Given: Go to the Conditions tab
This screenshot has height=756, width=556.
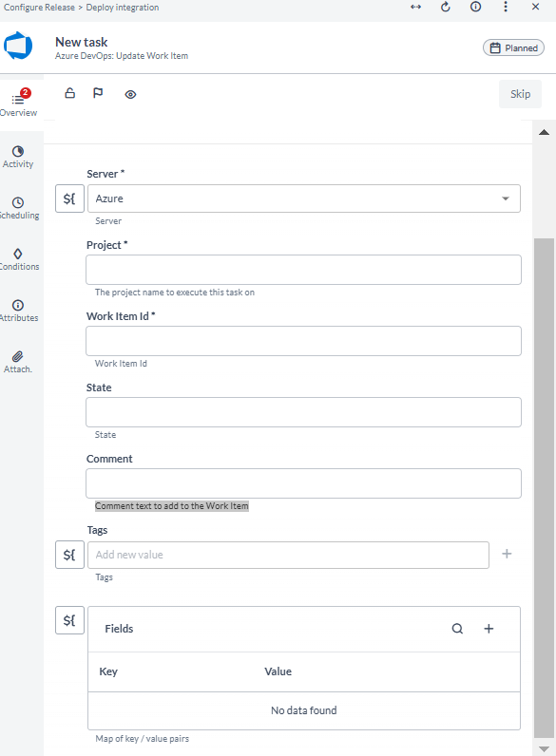Looking at the screenshot, I should point(18,259).
